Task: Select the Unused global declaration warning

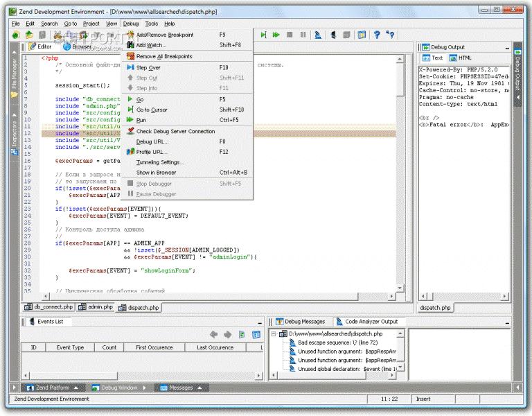Action: pos(344,369)
